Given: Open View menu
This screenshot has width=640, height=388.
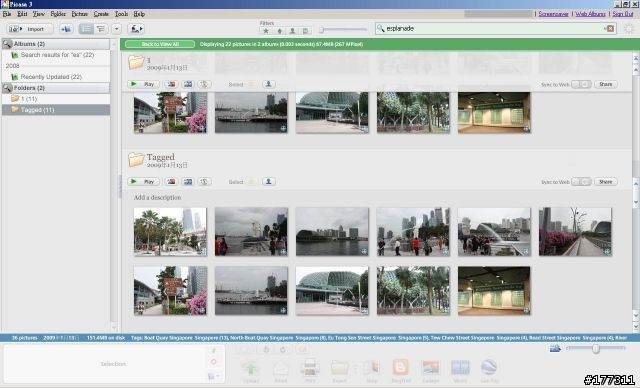Looking at the screenshot, I should [x=39, y=14].
